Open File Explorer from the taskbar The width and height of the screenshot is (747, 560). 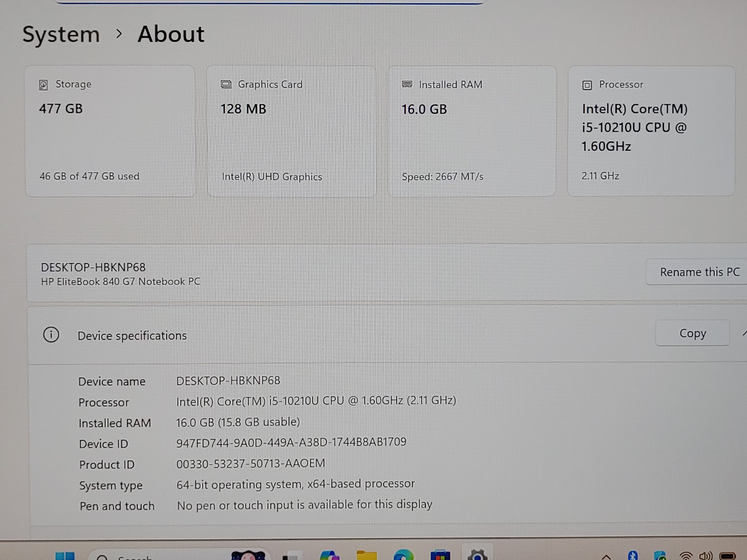(x=366, y=555)
